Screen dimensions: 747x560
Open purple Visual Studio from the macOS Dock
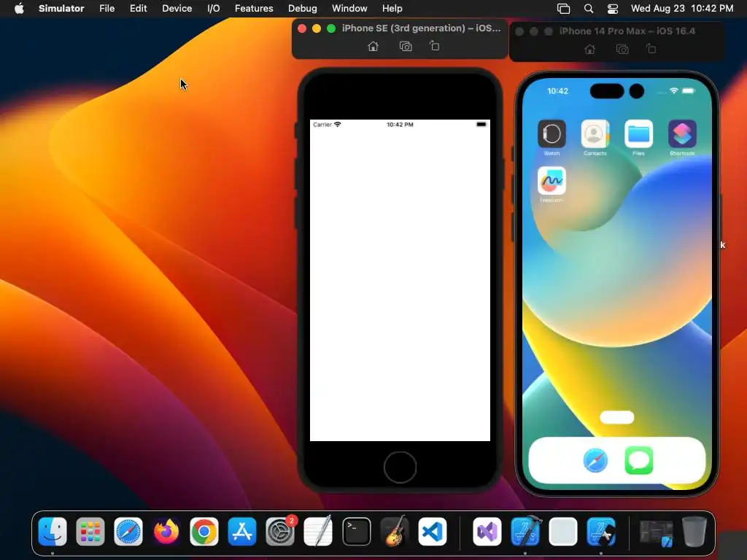tap(487, 531)
